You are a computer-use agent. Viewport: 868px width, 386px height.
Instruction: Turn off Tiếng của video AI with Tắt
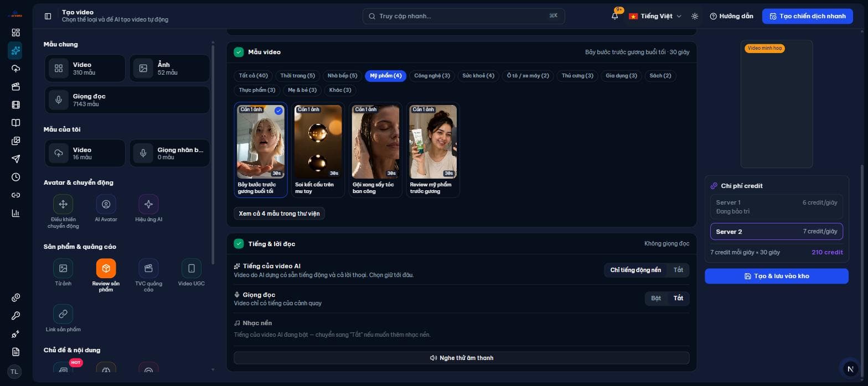pyautogui.click(x=678, y=270)
